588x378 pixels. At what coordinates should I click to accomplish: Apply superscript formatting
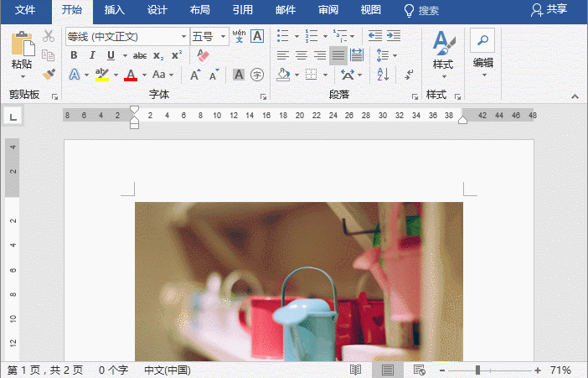click(x=176, y=55)
